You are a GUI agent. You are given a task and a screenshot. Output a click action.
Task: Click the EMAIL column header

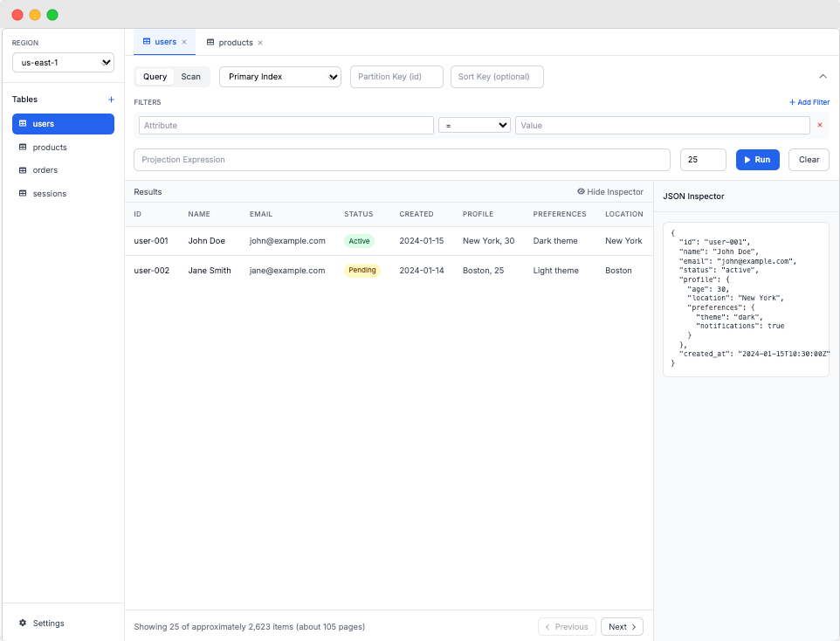pyautogui.click(x=261, y=214)
